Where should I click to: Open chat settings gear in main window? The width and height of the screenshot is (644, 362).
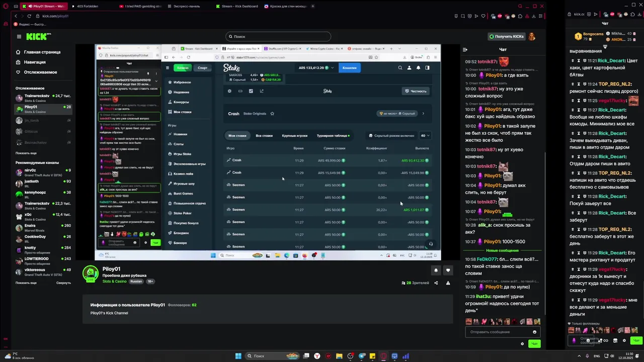pos(522,344)
